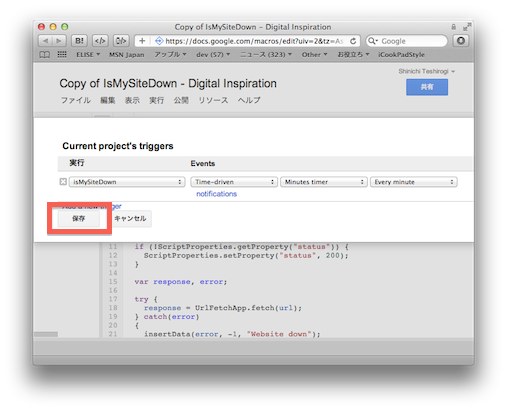507x411 pixels.
Task: Click the blue 共有 share button
Action: (x=427, y=87)
